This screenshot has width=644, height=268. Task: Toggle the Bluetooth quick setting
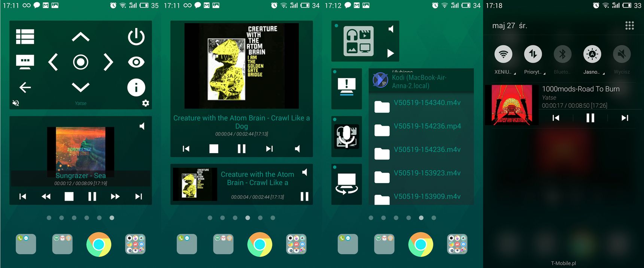coord(562,54)
